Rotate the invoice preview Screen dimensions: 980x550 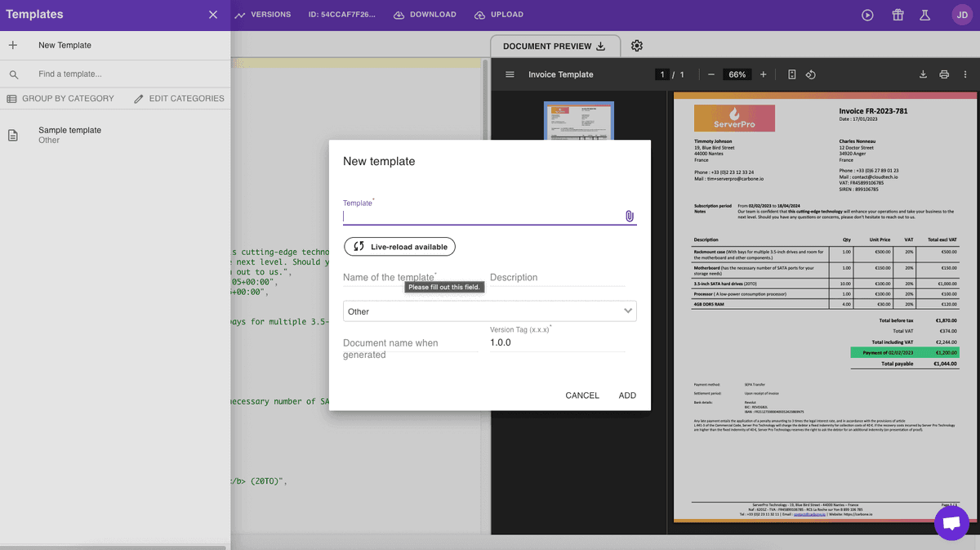click(810, 74)
